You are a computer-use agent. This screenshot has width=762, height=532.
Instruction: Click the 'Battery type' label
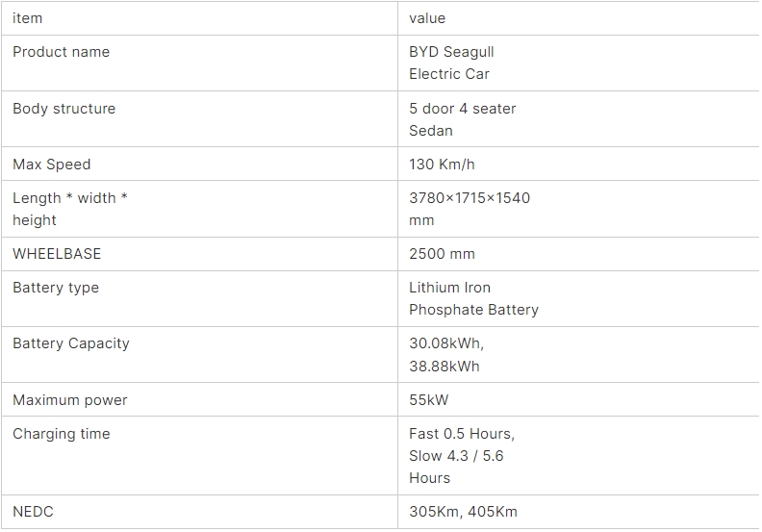pos(56,288)
